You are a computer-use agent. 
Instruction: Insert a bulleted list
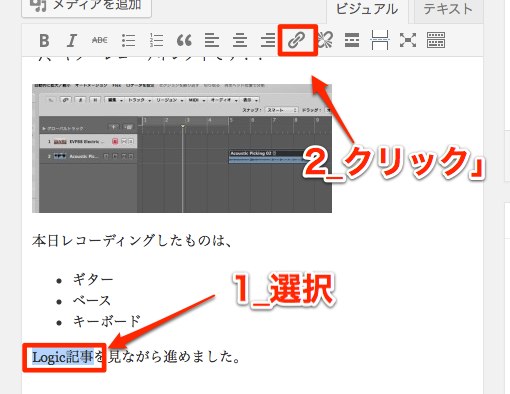pyautogui.click(x=128, y=41)
